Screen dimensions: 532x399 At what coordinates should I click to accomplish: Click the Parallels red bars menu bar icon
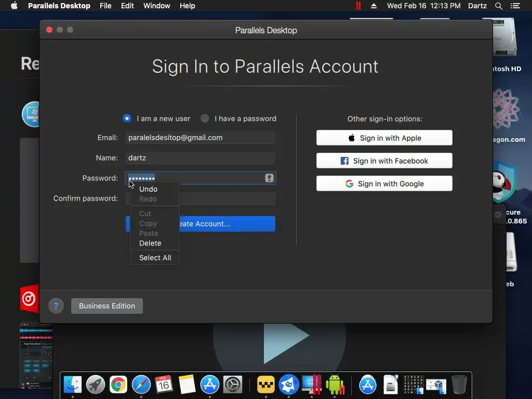pyautogui.click(x=358, y=6)
